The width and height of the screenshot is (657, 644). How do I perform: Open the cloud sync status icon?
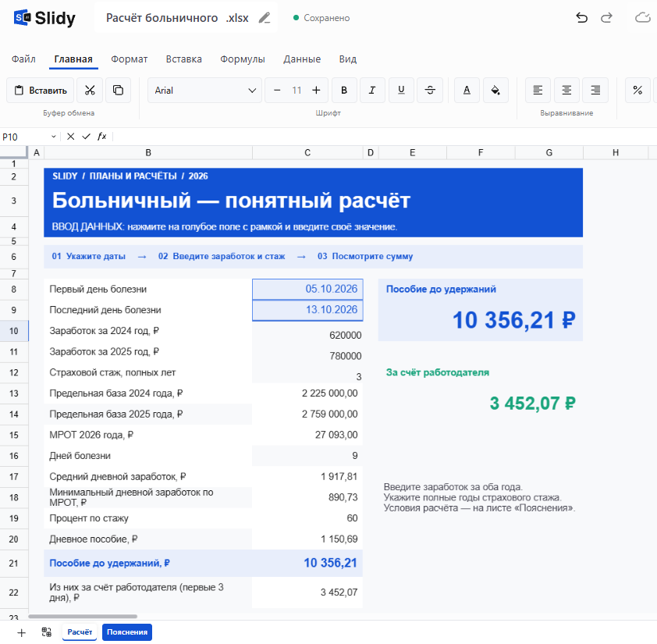pyautogui.click(x=642, y=18)
